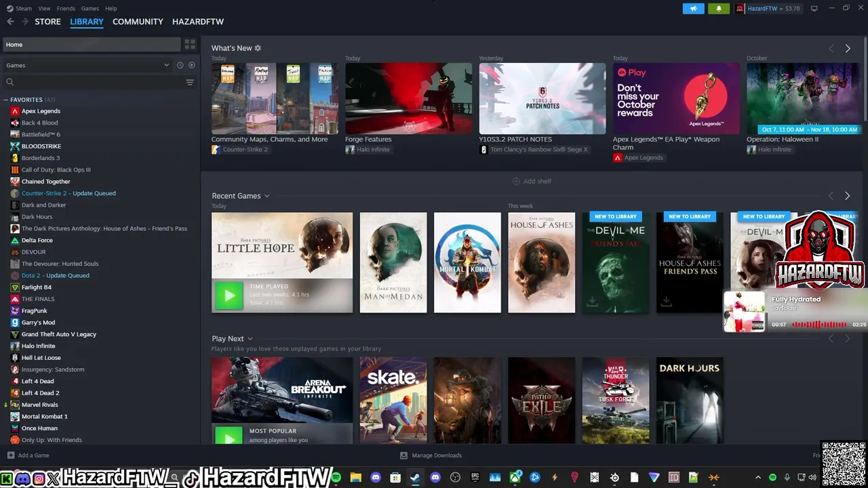The width and height of the screenshot is (868, 488).
Task: Open the View menu
Action: [44, 8]
